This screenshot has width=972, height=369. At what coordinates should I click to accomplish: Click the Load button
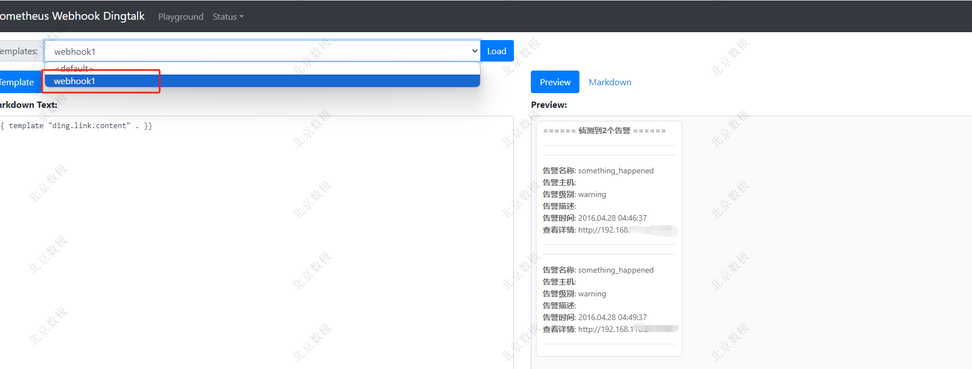click(x=497, y=51)
